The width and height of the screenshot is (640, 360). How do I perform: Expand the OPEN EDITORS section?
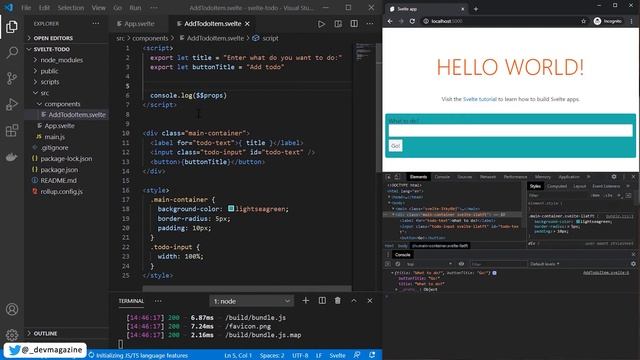[x=53, y=38]
